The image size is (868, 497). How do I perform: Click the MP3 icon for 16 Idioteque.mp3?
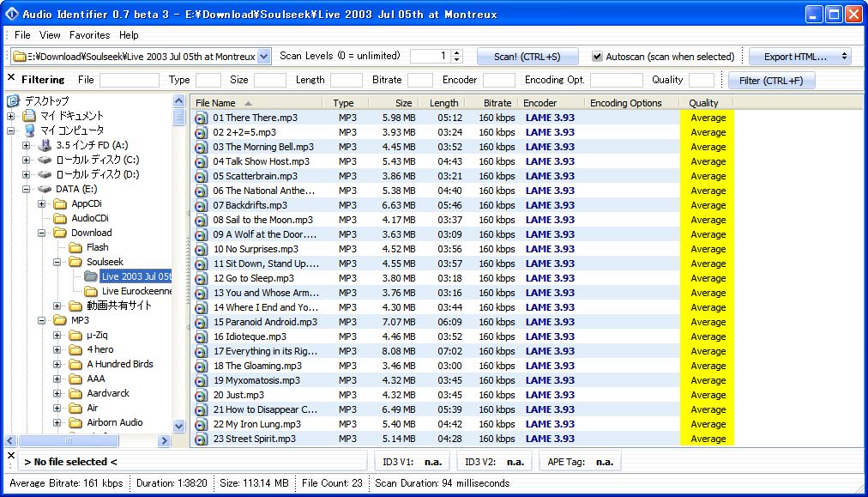[201, 336]
